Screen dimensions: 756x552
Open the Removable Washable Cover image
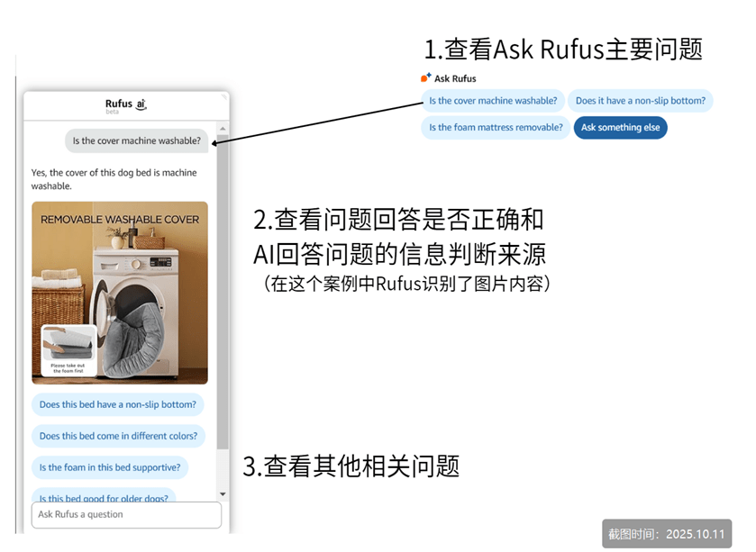pyautogui.click(x=120, y=293)
